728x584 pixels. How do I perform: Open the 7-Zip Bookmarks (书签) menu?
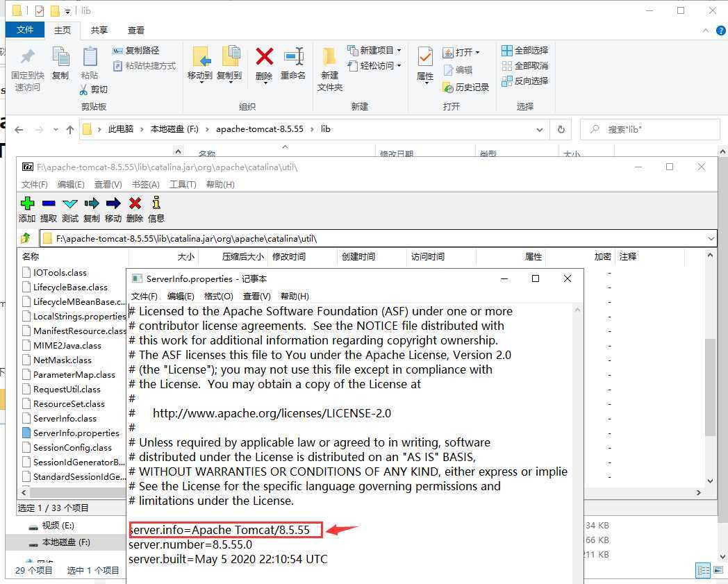pos(146,184)
